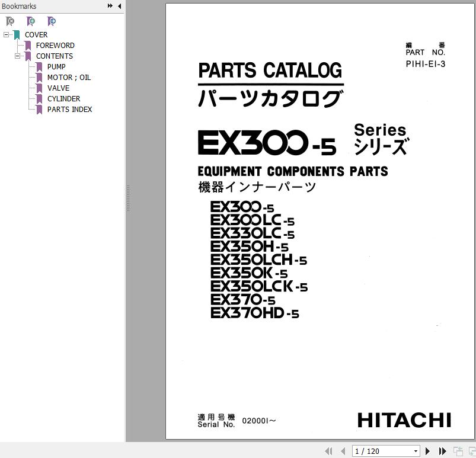476x458 pixels.
Task: Click the bookmark icon beside PARTS INDEX
Action: point(39,110)
